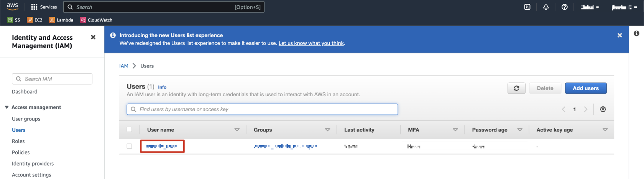Collapse the Access management section
This screenshot has height=179, width=644.
point(7,107)
